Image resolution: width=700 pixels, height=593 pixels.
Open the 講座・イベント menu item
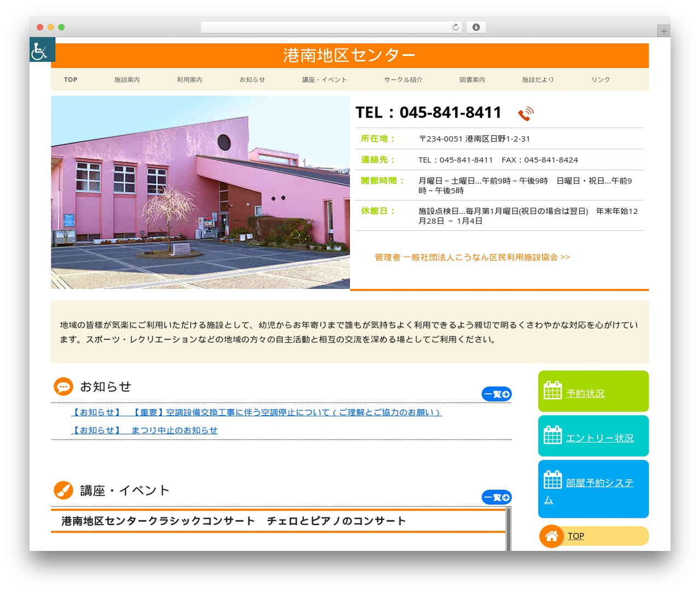pyautogui.click(x=324, y=80)
